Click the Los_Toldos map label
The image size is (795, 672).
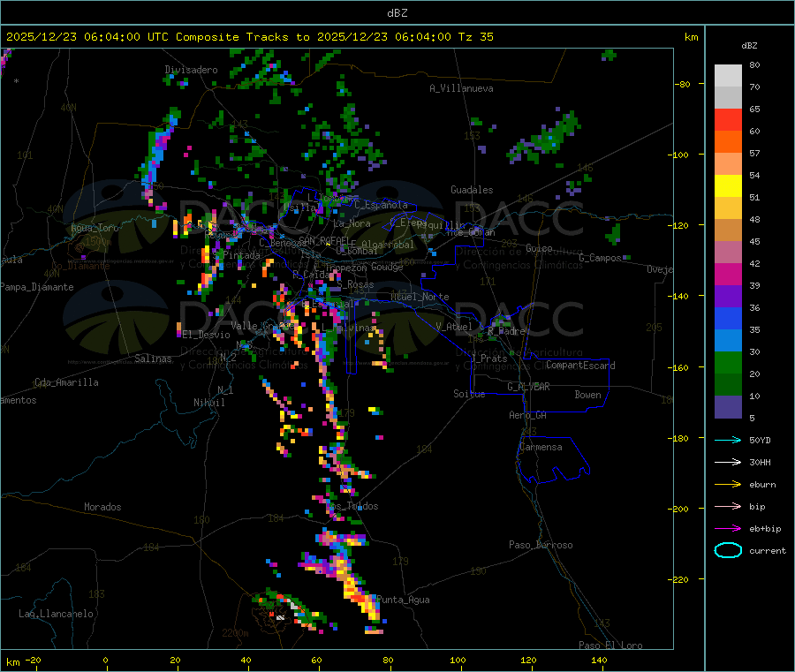(x=353, y=506)
